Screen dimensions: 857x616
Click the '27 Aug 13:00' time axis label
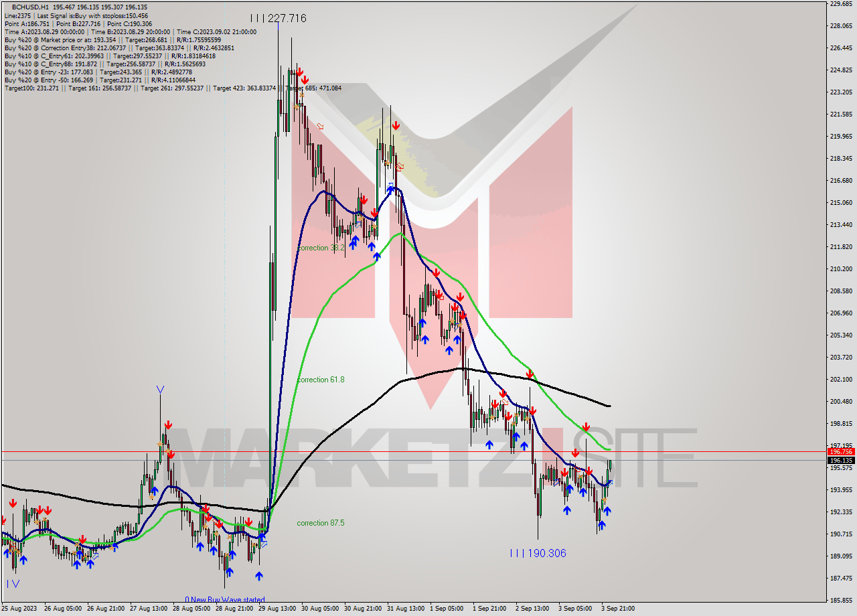[150, 609]
